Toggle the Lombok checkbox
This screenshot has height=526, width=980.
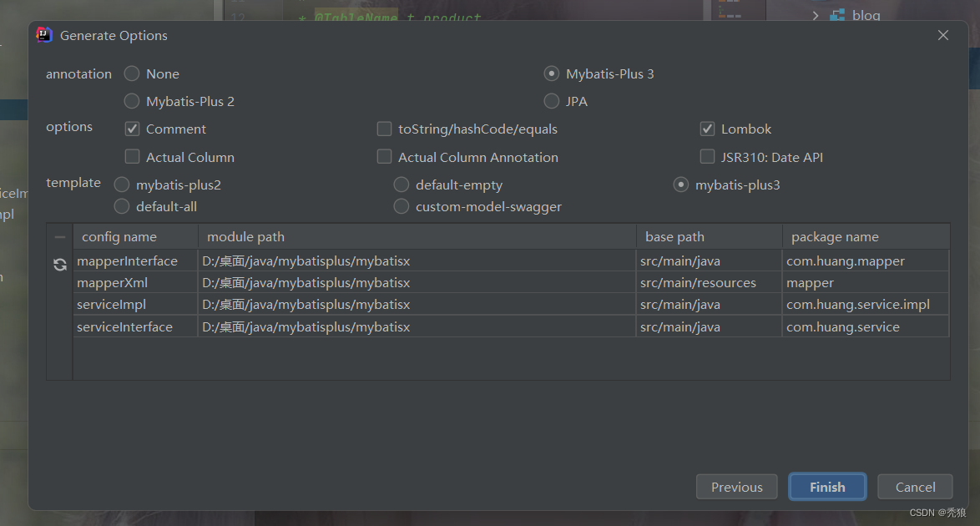coord(707,129)
